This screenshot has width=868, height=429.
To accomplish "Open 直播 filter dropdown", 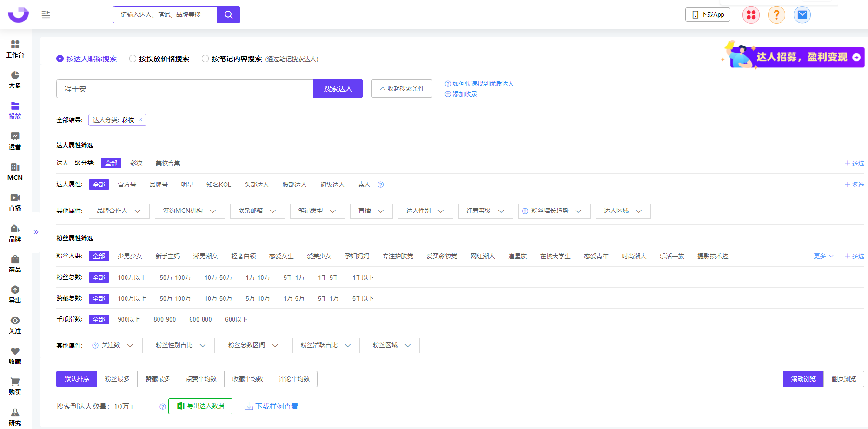I will pyautogui.click(x=371, y=211).
